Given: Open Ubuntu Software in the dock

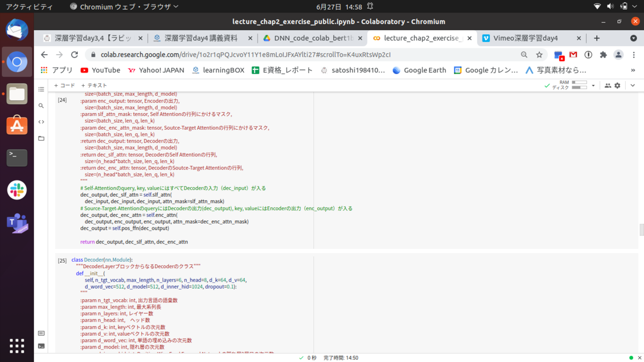Looking at the screenshot, I should (17, 126).
